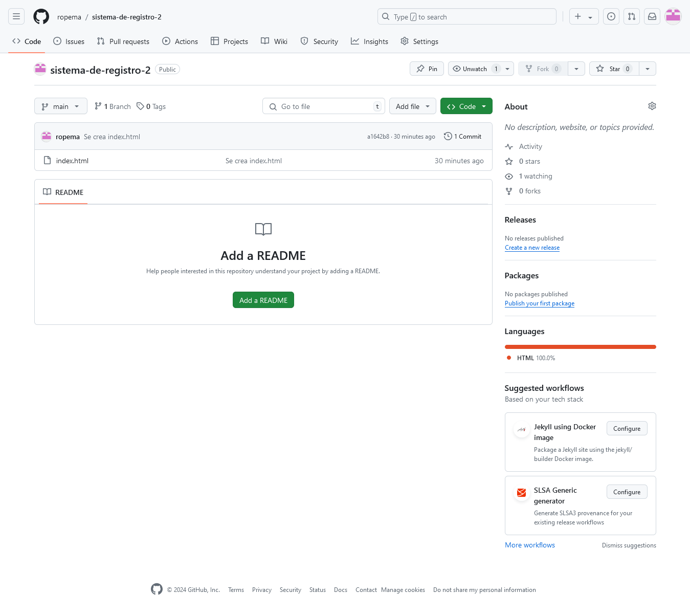Screen dimensions: 690x616
Task: Select the README tab
Action: 63,192
